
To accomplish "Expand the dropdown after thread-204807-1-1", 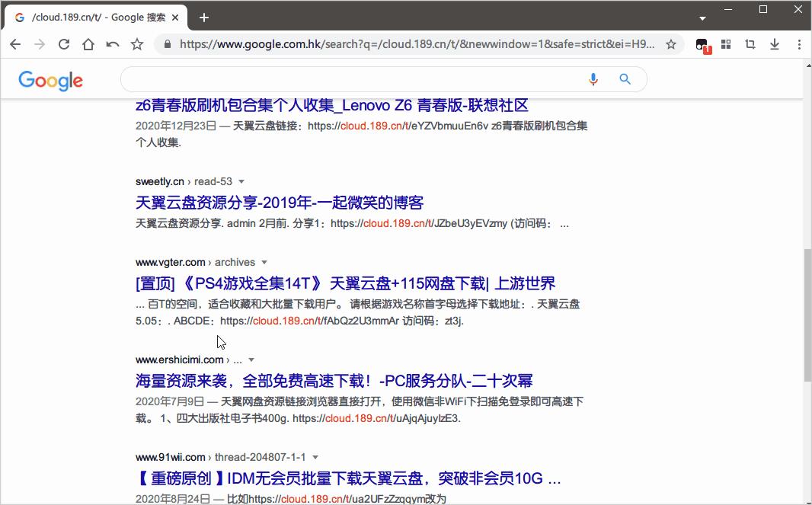I will (316, 457).
